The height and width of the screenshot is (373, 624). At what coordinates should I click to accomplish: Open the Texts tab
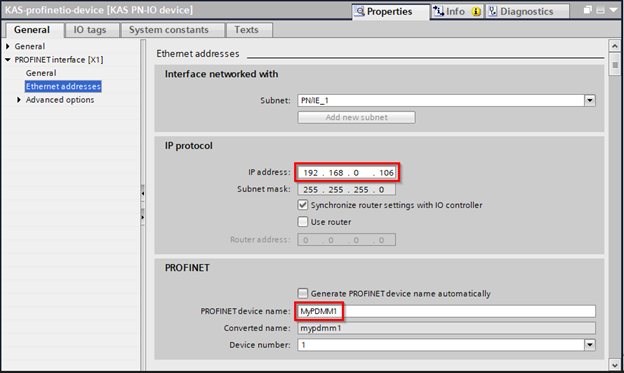pos(249,30)
